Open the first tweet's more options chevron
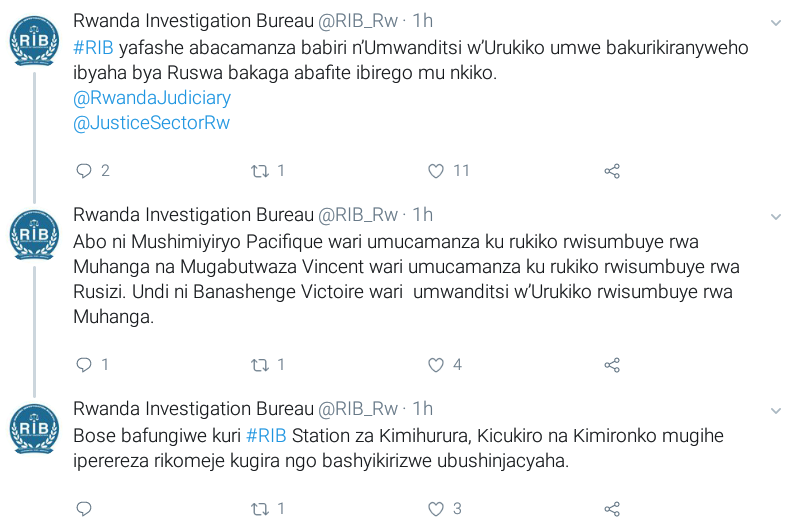 [x=775, y=23]
